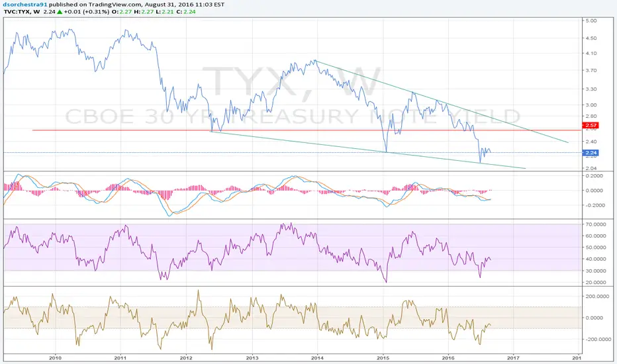
Task: Click the TVC:TYX, W symbol label
Action: pyautogui.click(x=22, y=12)
